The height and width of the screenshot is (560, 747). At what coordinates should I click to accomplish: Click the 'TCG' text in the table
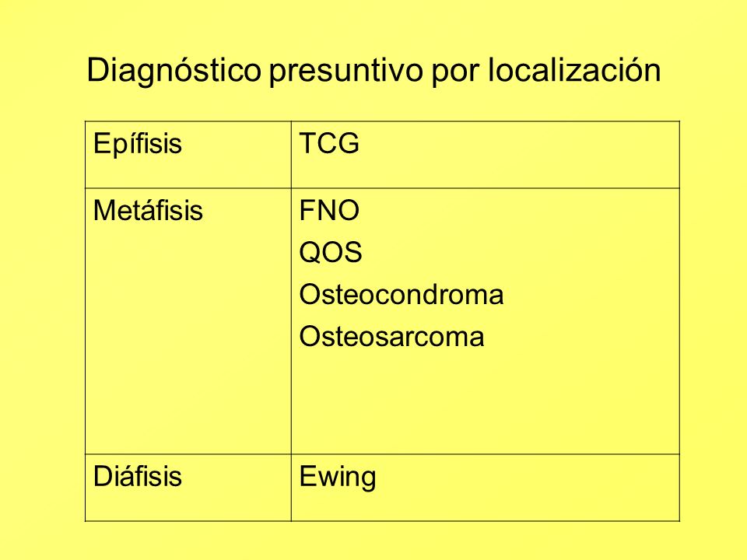tap(329, 143)
